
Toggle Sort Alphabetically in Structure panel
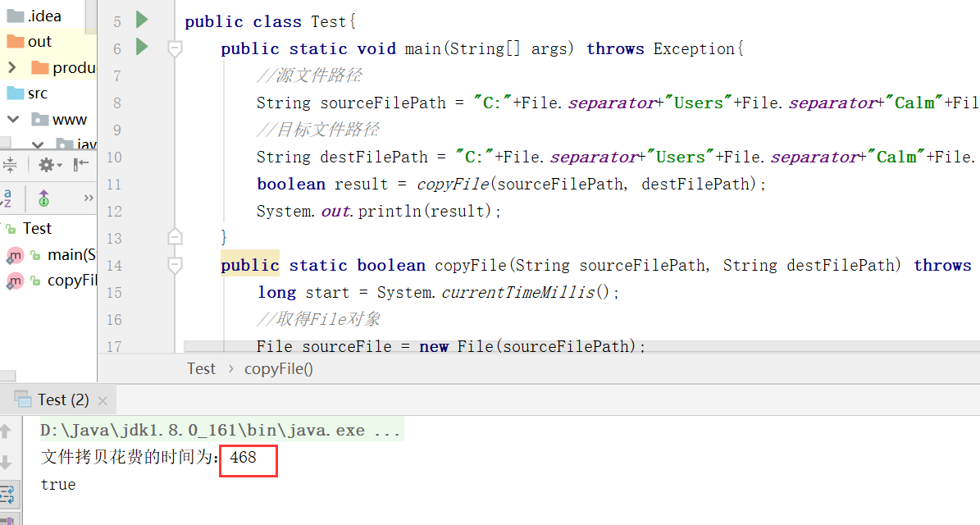pos(7,199)
